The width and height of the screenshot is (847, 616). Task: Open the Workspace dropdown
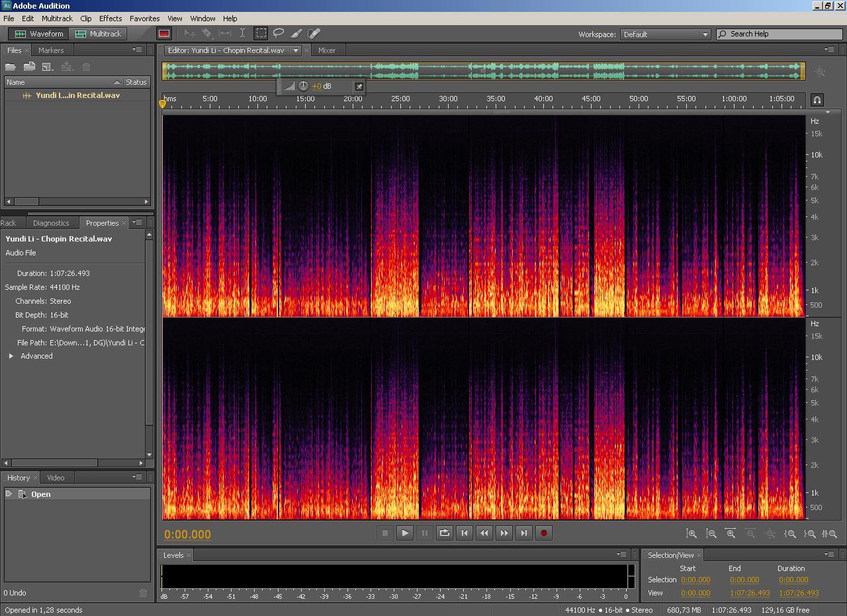click(665, 34)
